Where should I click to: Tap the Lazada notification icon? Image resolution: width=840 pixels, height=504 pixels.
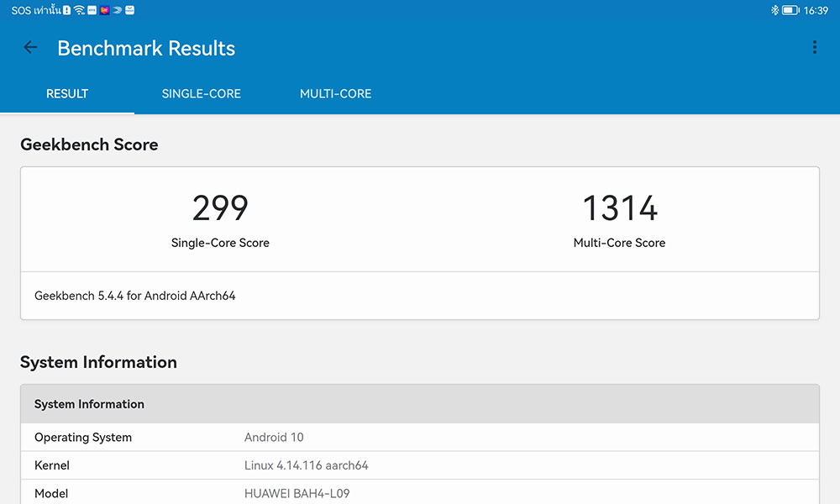click(x=104, y=10)
